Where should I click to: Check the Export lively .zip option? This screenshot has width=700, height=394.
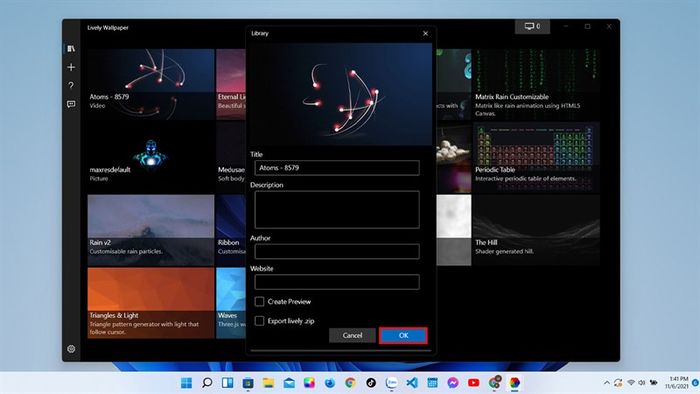(259, 321)
